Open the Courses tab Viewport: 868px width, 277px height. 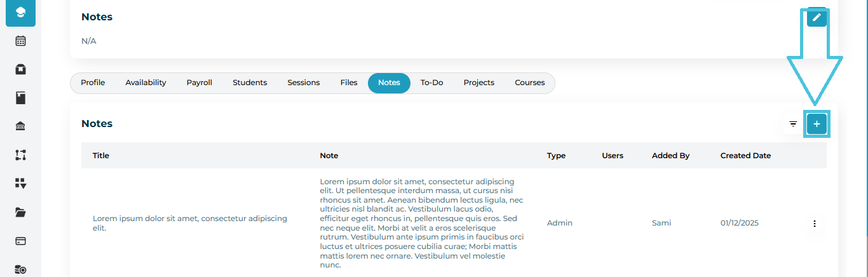click(529, 83)
